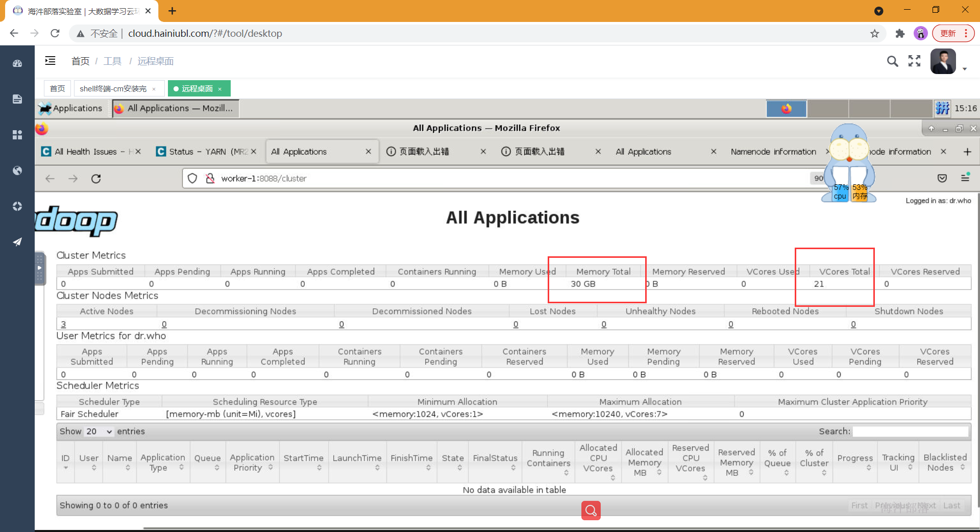Sort table by User column
The width and height of the screenshot is (980, 532).
(89, 462)
